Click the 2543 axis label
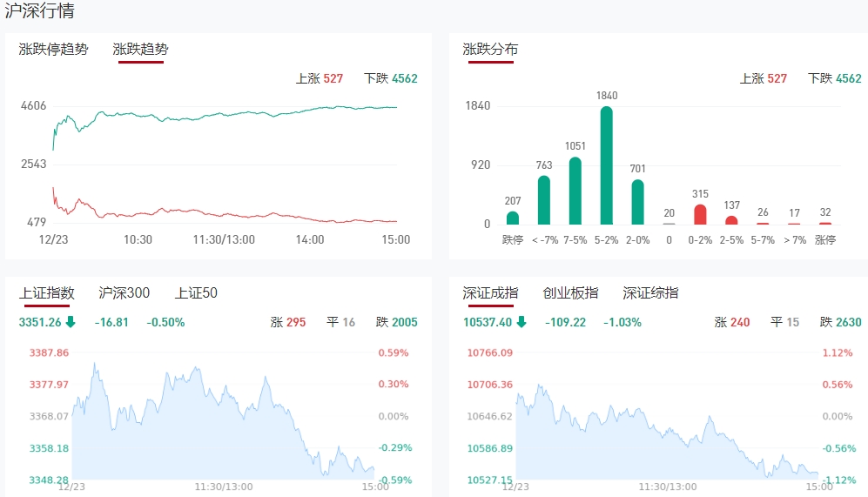Viewport: 868px width, 497px height. pyautogui.click(x=34, y=164)
